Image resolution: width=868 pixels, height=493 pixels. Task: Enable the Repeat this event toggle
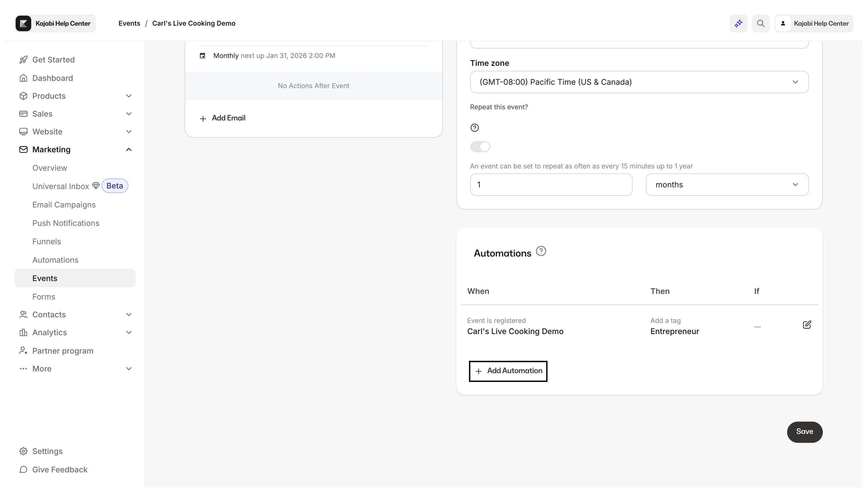pos(480,147)
